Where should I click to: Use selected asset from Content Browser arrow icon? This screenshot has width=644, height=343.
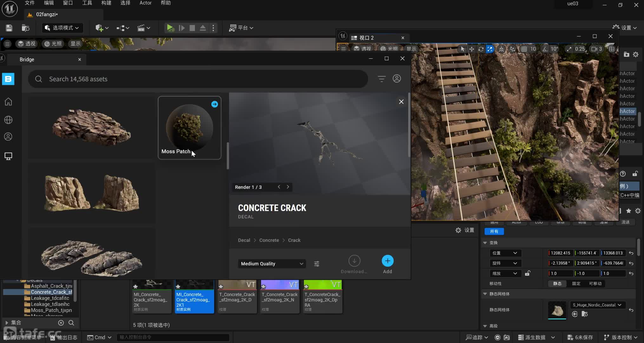point(575,314)
